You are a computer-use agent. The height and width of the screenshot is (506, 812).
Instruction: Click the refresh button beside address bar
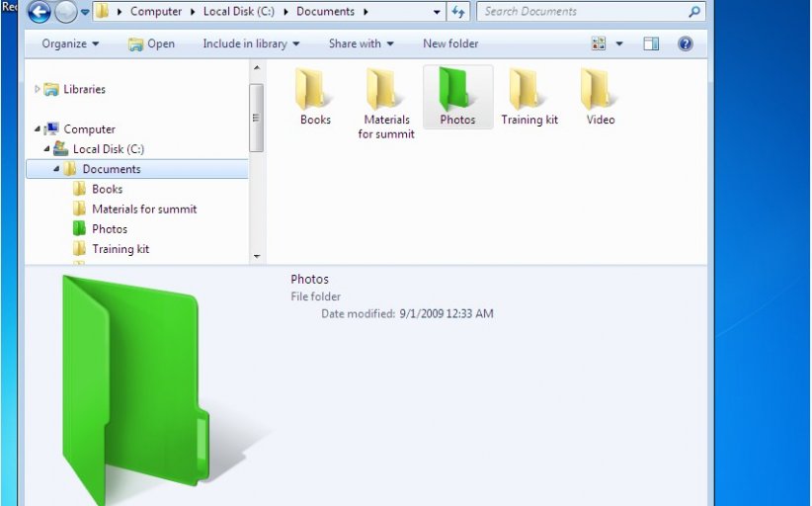[458, 12]
